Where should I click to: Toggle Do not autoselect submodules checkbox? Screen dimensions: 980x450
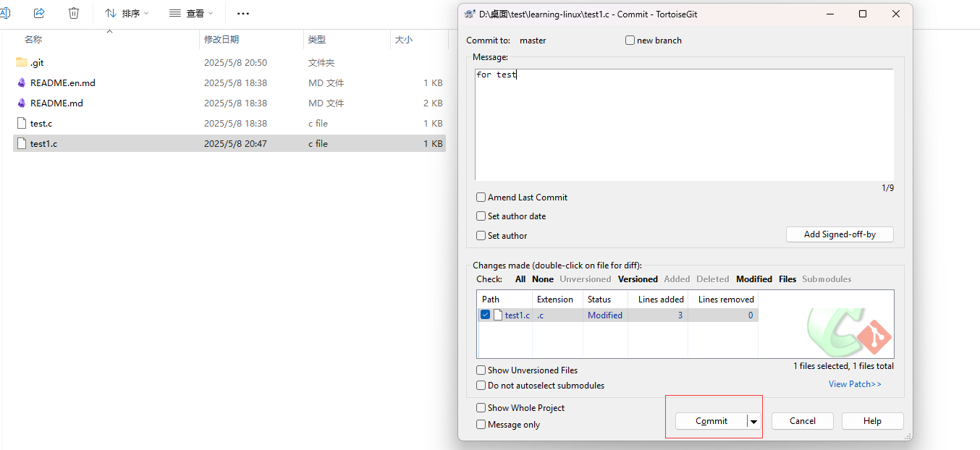[x=481, y=386]
